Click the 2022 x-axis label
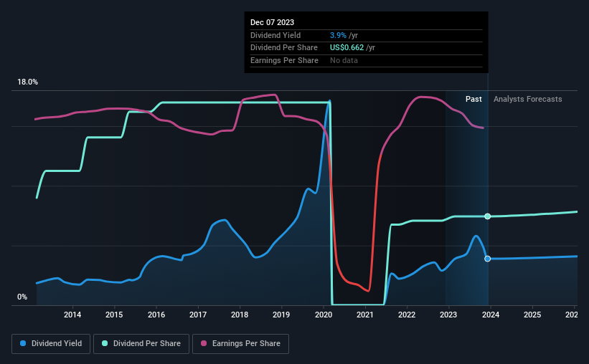Image resolution: width=589 pixels, height=364 pixels. coord(407,315)
